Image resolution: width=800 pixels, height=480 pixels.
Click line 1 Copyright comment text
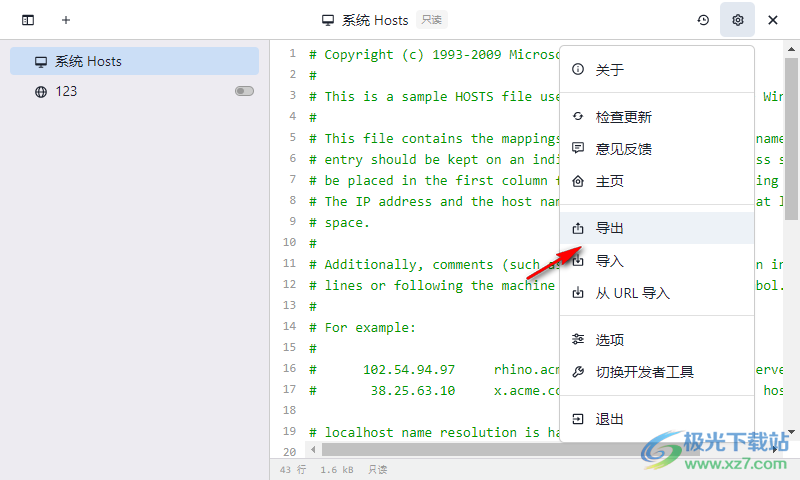point(434,55)
